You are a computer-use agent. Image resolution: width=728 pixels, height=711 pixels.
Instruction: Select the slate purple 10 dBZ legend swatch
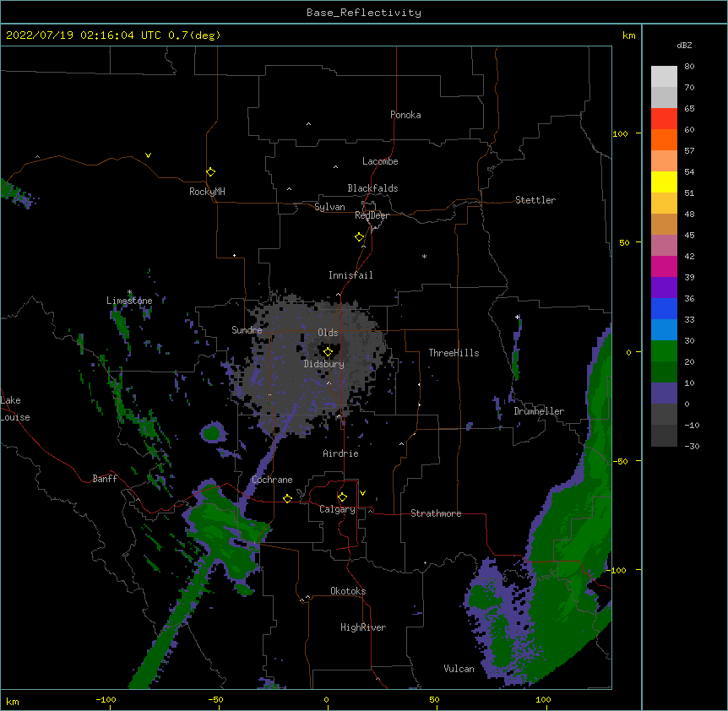point(664,393)
